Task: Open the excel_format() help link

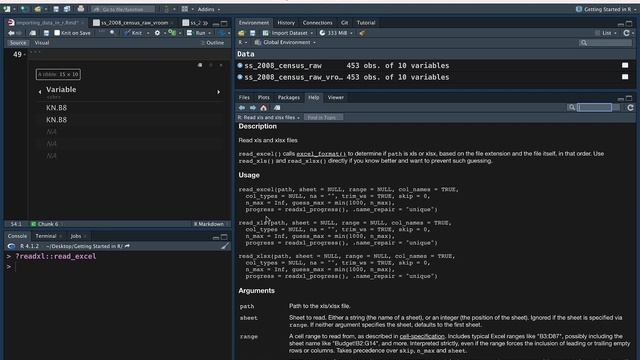Action: click(x=321, y=154)
